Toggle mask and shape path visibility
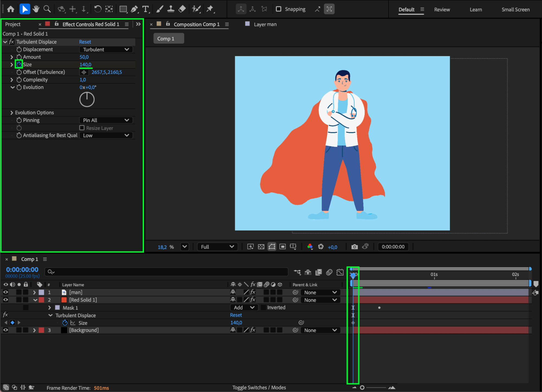 click(x=272, y=247)
